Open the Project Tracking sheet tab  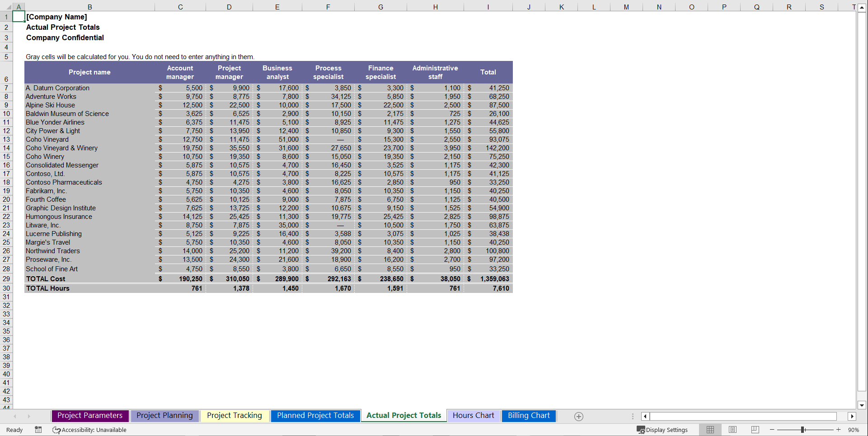click(234, 416)
